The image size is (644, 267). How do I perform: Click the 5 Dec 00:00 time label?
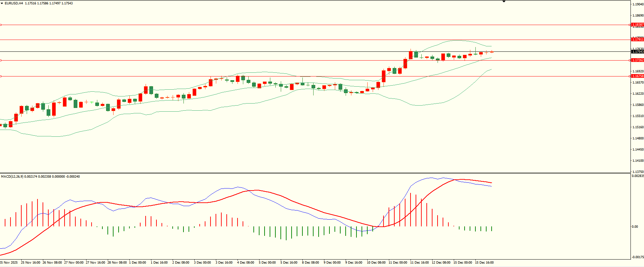pos(267,263)
